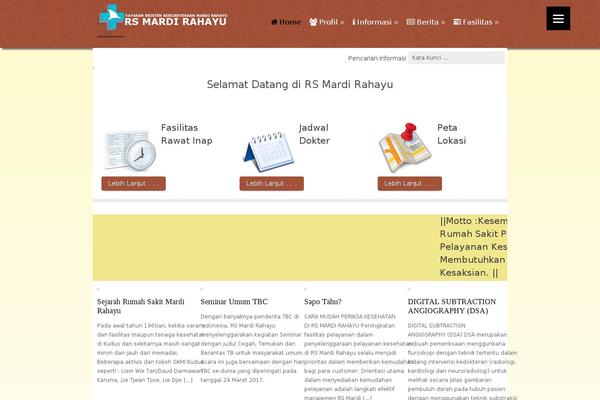Click the Home house icon
600x400 pixels.
pyautogui.click(x=274, y=22)
